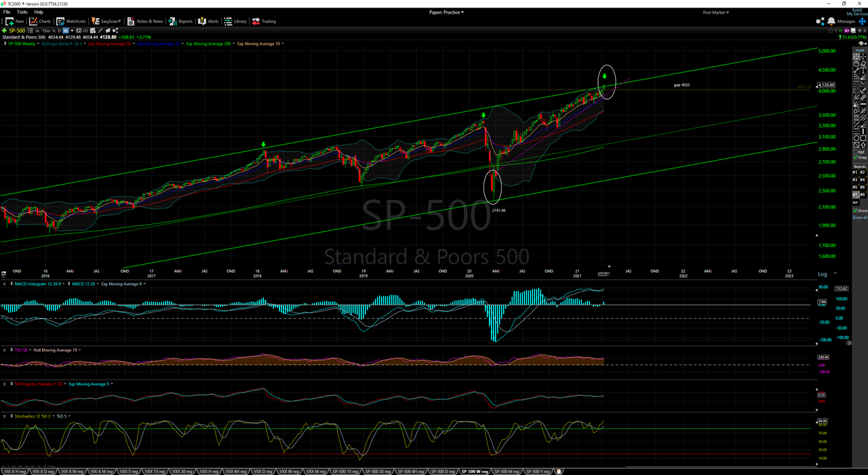Click the share nodes icon near Messages
Image resolution: width=868 pixels, height=475 pixels.
820,21
